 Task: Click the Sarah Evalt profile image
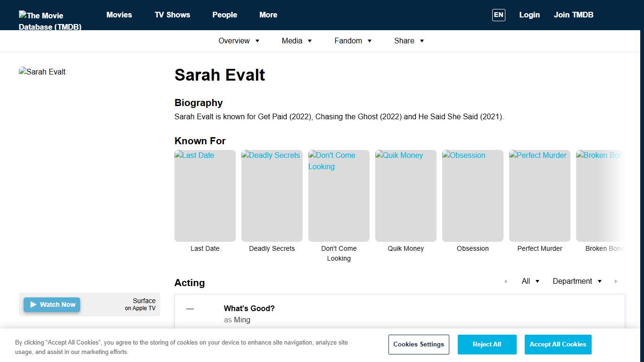pyautogui.click(x=42, y=72)
